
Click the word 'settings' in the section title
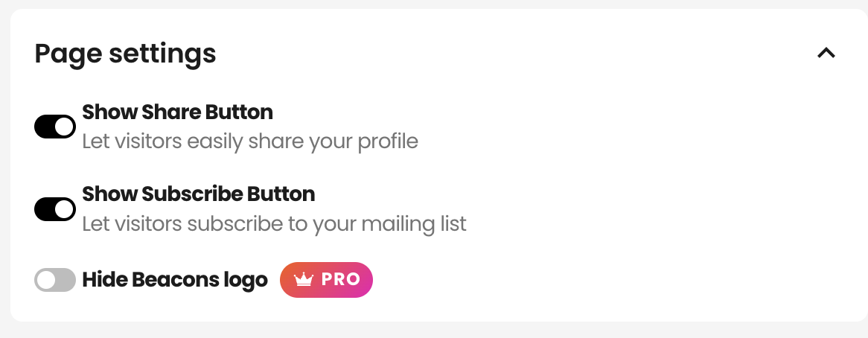[162, 55]
